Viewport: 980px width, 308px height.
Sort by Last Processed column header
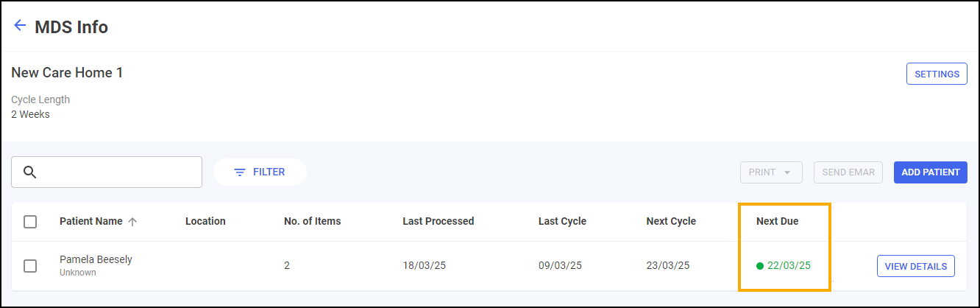pos(438,221)
